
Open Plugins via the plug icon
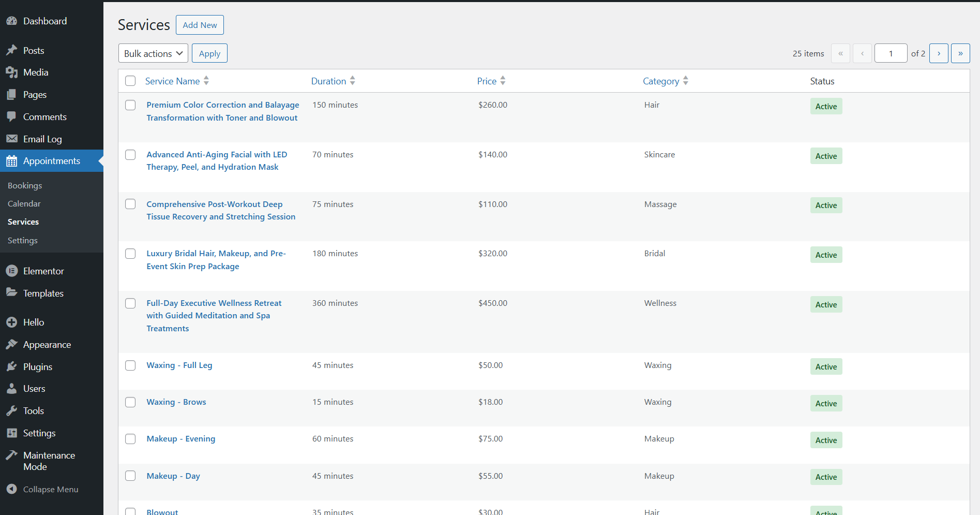pos(12,366)
